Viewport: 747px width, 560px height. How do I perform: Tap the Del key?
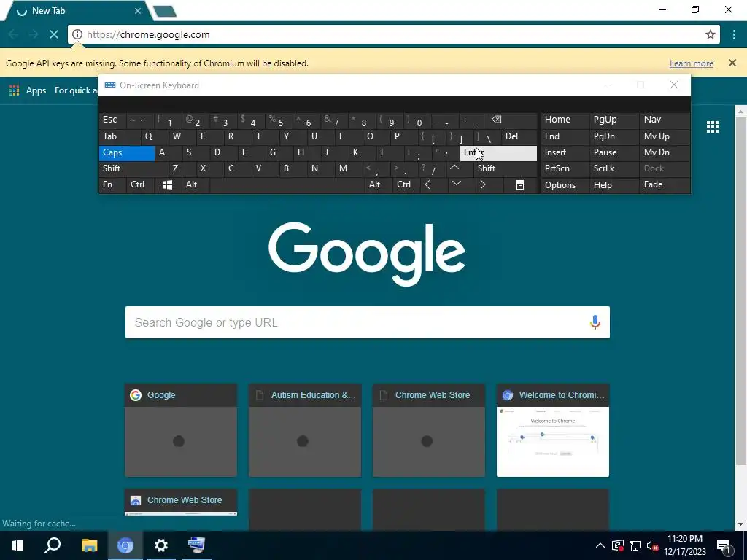519,136
